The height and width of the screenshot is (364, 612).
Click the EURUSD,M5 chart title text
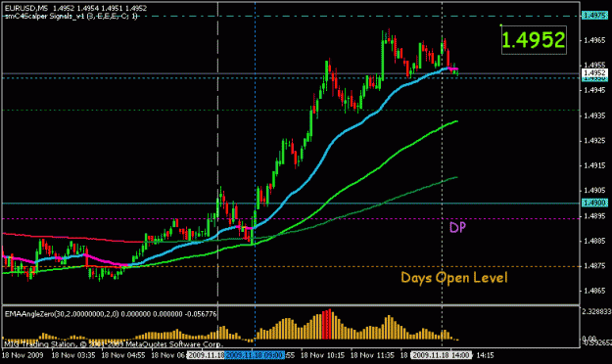(26, 8)
